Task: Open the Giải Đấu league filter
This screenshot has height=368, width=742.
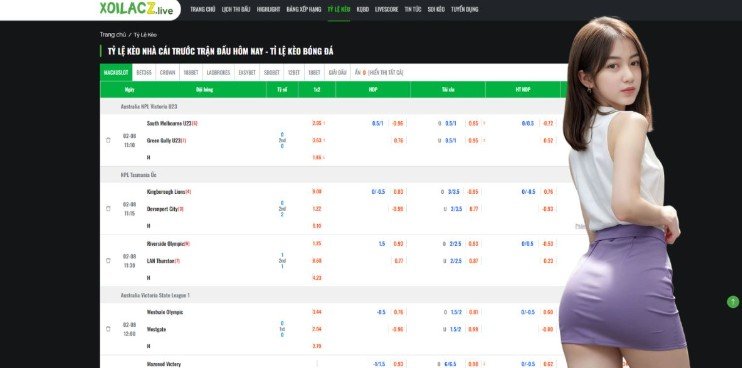Action: [337, 72]
